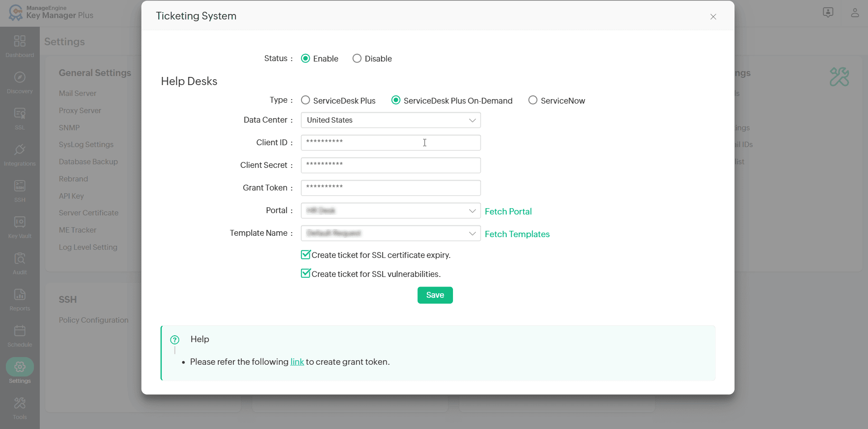Open Proxy Server settings
The width and height of the screenshot is (868, 429).
80,110
